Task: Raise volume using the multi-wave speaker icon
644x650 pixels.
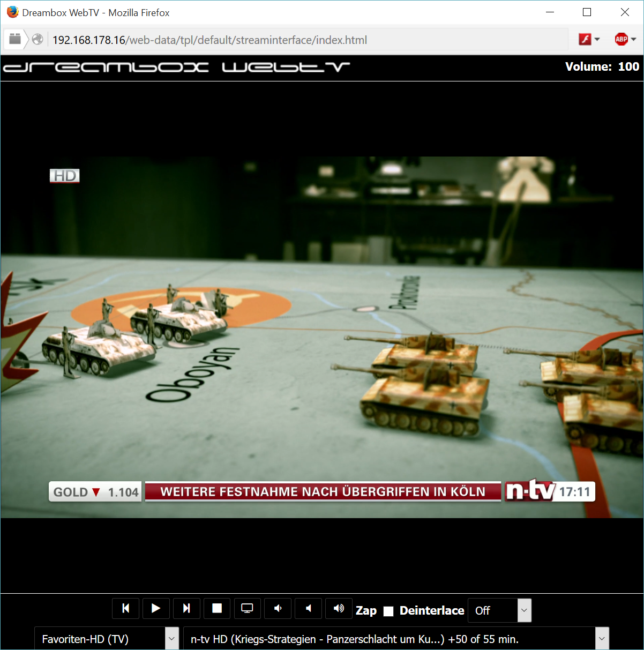Action: click(339, 608)
